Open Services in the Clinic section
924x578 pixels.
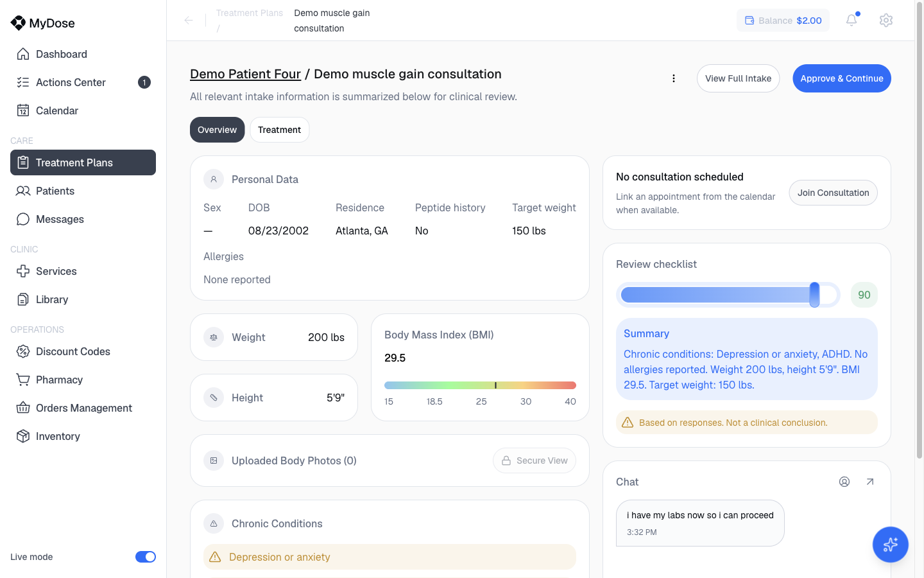pos(83,271)
